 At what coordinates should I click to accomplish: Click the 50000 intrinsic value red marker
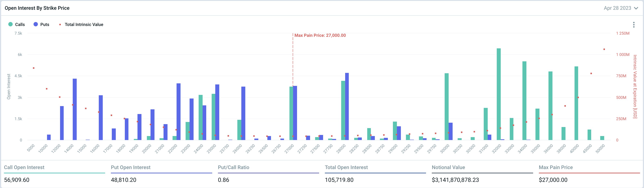tap(604, 49)
